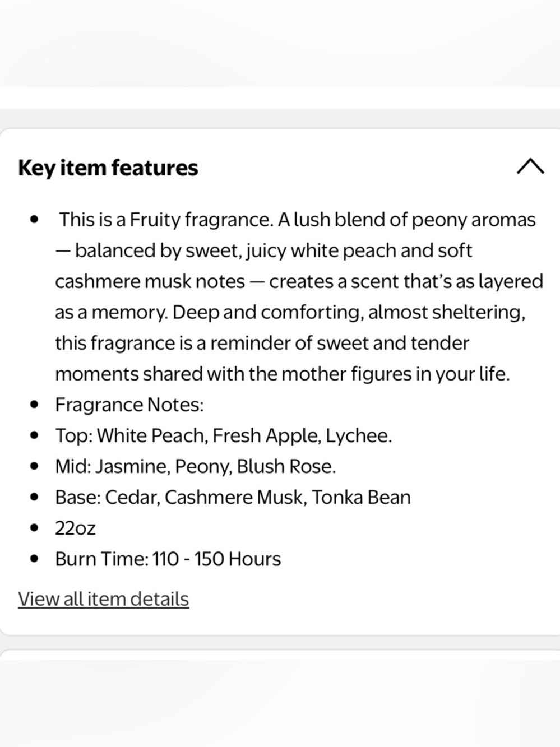This screenshot has width=560, height=747.
Task: Click the Mid: Jasmine, Peony, Blush Rose line
Action: [195, 466]
